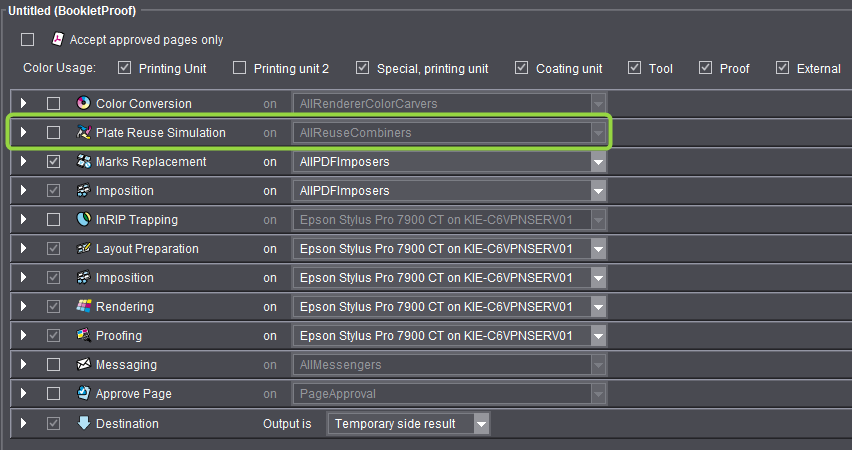This screenshot has width=852, height=450.
Task: Enable the Plate Reuse Simulation checkbox
Action: [x=54, y=133]
